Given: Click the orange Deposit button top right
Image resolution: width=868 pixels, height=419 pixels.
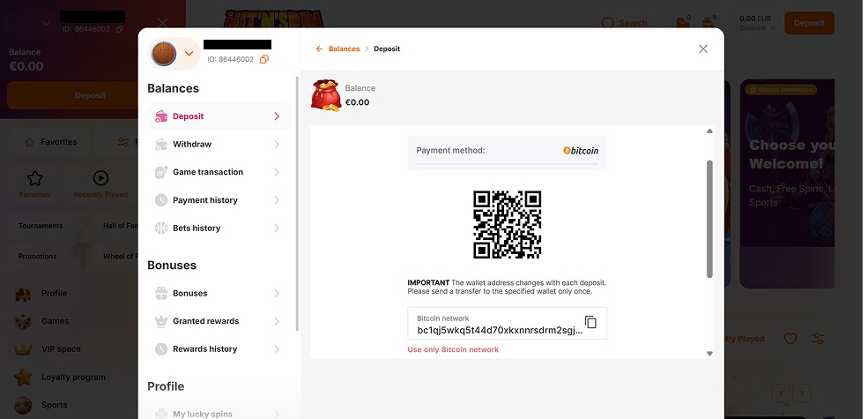Looking at the screenshot, I should coord(809,23).
